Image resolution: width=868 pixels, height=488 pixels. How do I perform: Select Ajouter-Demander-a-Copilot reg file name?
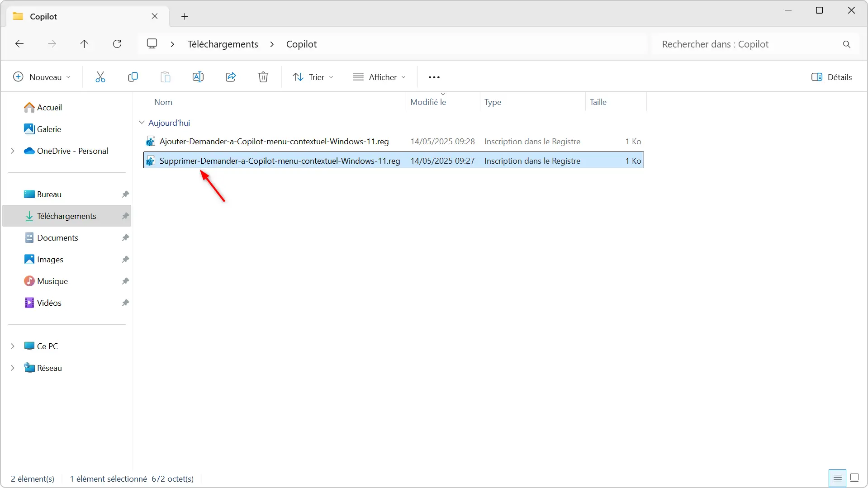pyautogui.click(x=274, y=142)
